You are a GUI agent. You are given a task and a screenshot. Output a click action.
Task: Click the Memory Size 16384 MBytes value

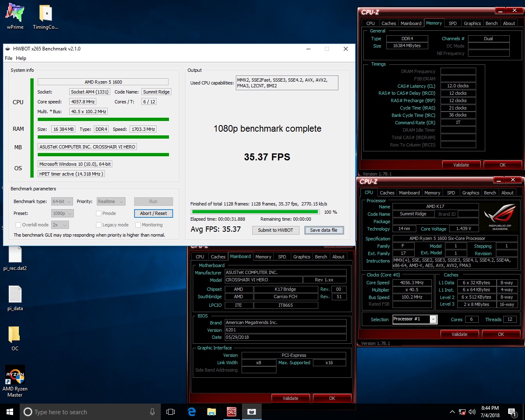[407, 46]
